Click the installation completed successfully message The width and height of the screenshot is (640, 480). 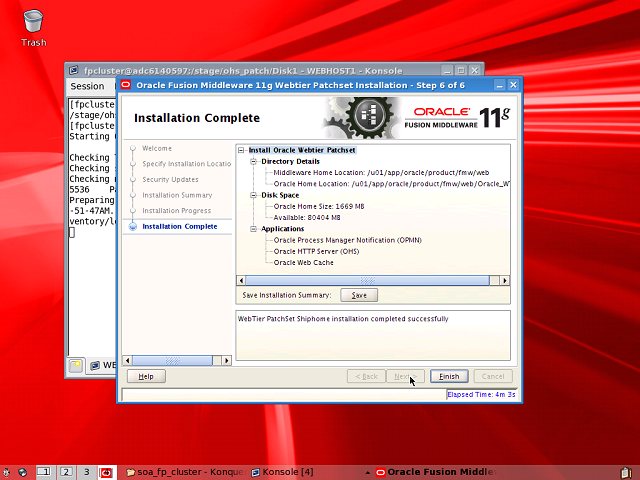pos(343,319)
